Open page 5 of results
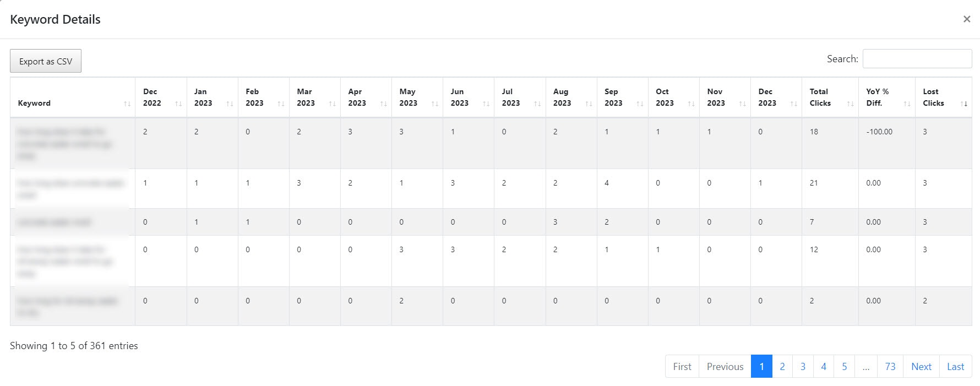The width and height of the screenshot is (980, 386). point(844,367)
